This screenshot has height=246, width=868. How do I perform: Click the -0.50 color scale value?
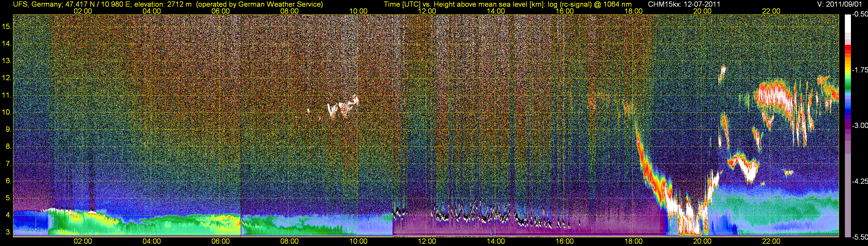[860, 14]
